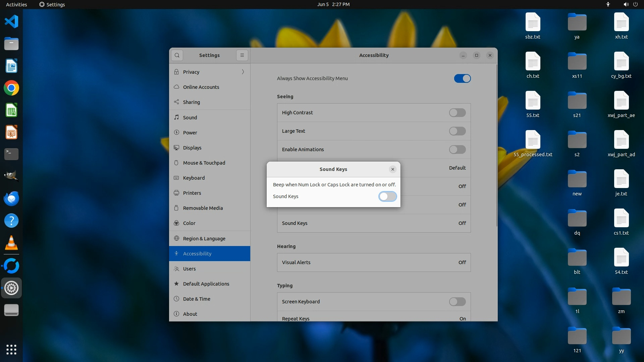Image resolution: width=644 pixels, height=362 pixels.
Task: Click the Settings content scrollbar
Action: 496,146
